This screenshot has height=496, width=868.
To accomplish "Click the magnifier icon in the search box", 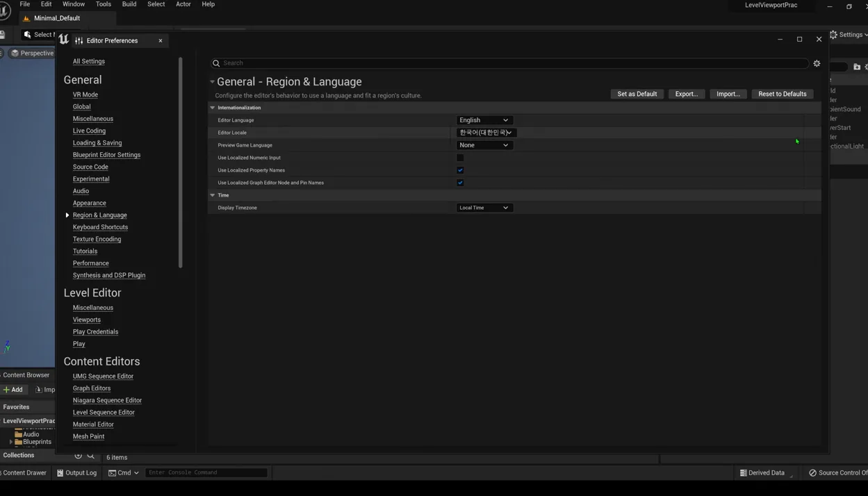I will [x=216, y=63].
